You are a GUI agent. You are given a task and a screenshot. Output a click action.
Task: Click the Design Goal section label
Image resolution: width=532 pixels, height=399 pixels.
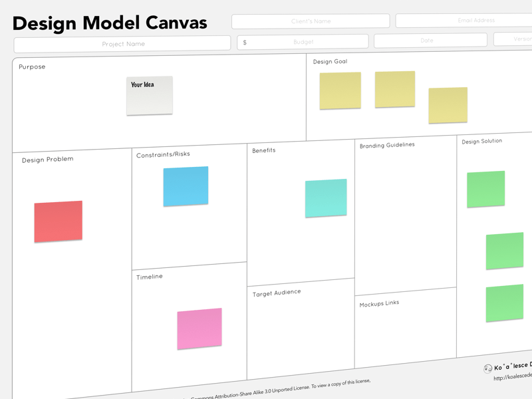(x=330, y=61)
